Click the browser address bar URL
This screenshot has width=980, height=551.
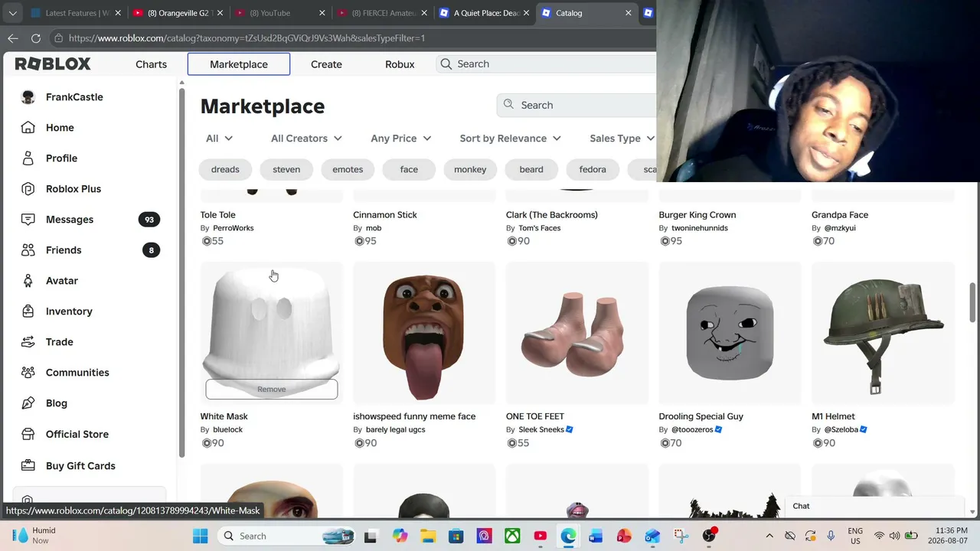[247, 38]
